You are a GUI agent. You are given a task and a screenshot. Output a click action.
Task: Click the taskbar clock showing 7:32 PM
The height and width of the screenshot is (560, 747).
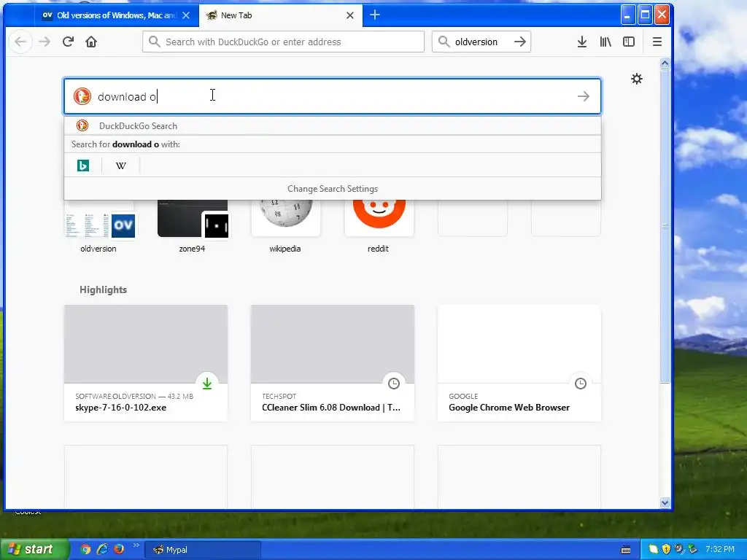coord(720,550)
